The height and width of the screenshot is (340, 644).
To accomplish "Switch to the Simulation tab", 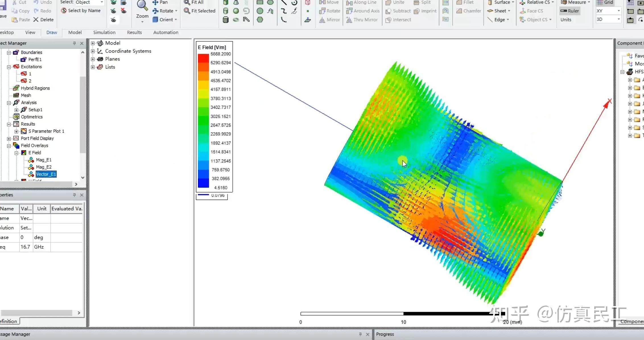I will tap(104, 32).
